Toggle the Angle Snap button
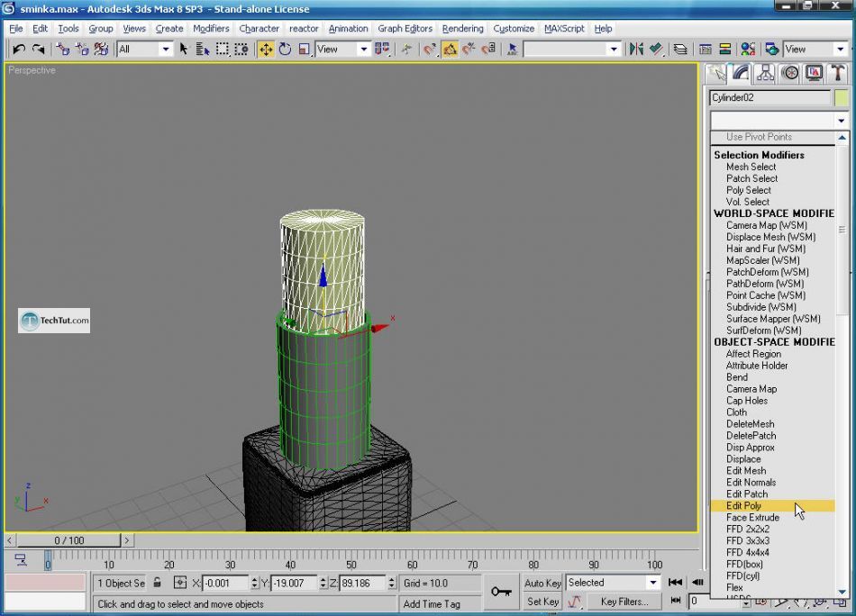856x616 pixels. [449, 50]
